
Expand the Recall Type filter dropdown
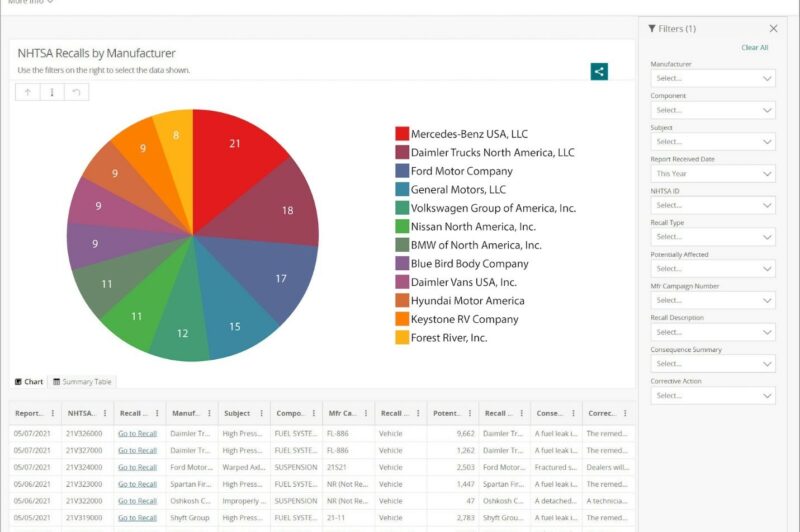[x=712, y=237]
